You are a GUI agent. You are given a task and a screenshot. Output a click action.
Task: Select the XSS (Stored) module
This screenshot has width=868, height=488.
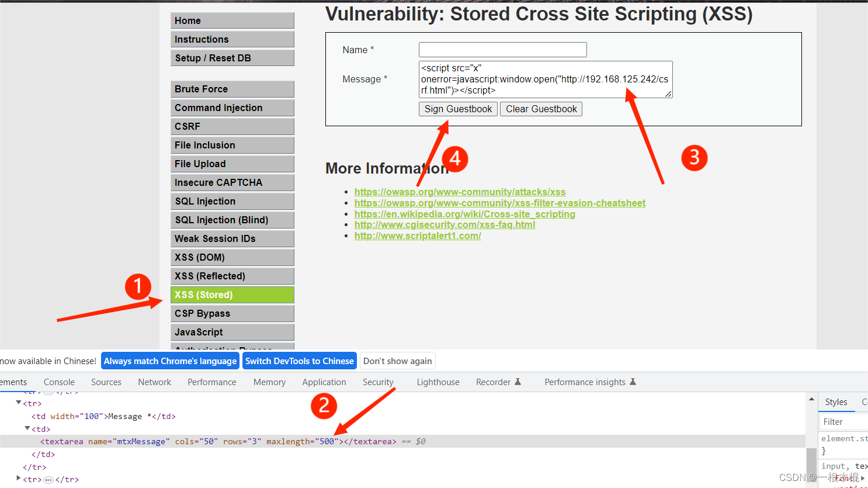[x=232, y=295]
